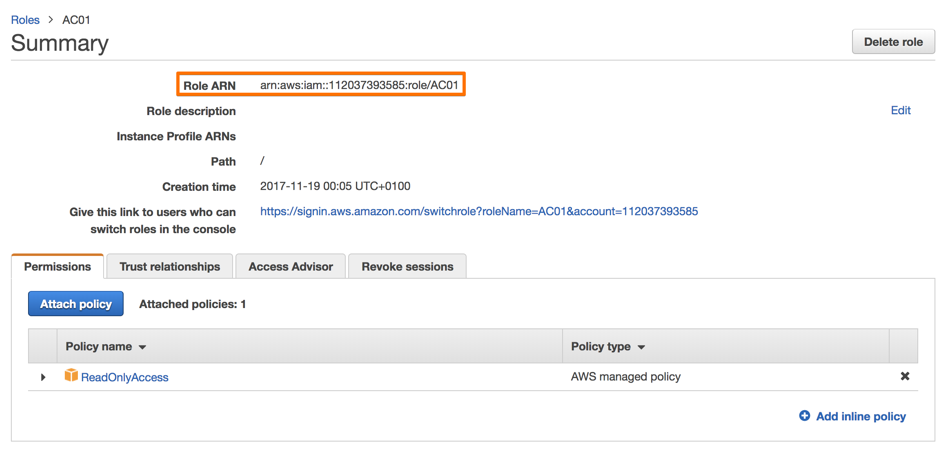Select the Permissions tab
The image size is (943, 450).
pos(57,267)
